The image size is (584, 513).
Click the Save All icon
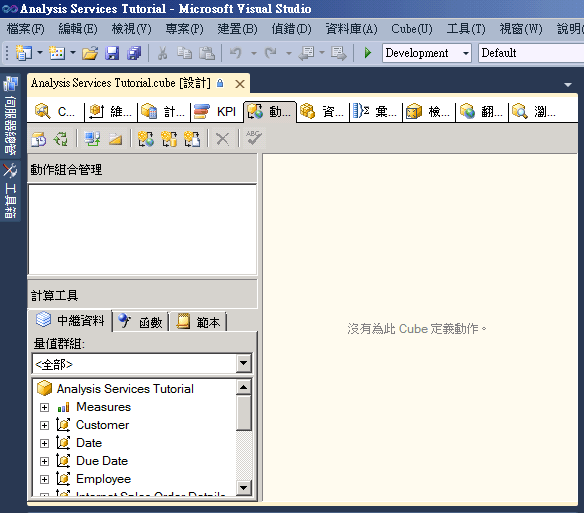134,53
